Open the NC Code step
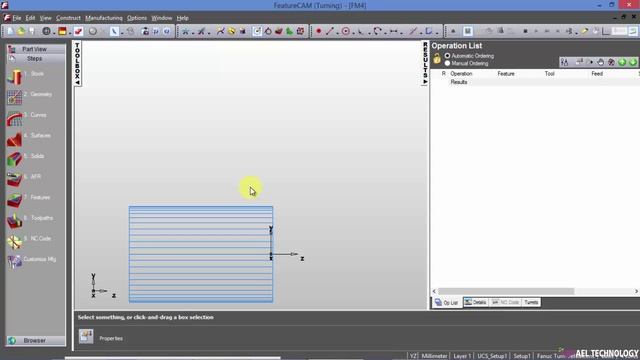The width and height of the screenshot is (640, 360). pyautogui.click(x=29, y=241)
